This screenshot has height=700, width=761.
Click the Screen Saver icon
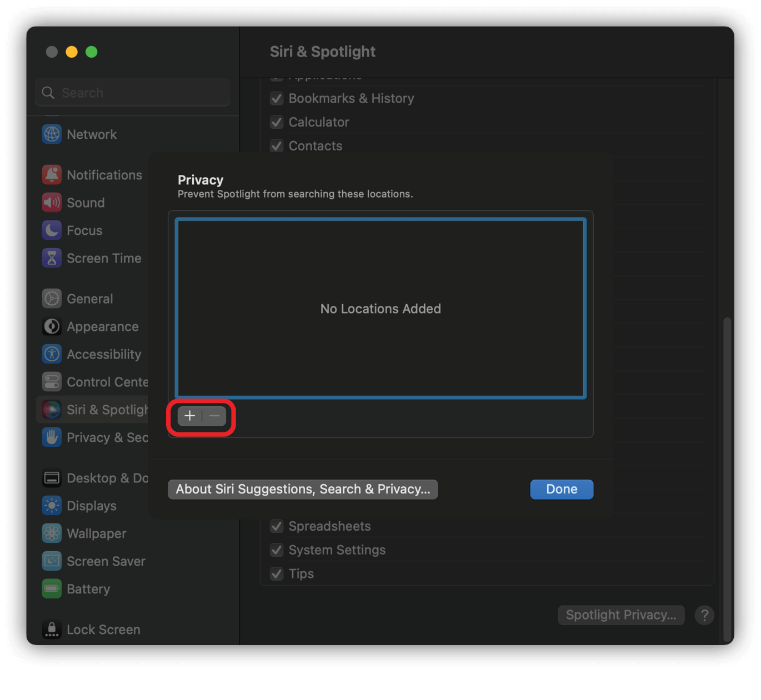(52, 561)
